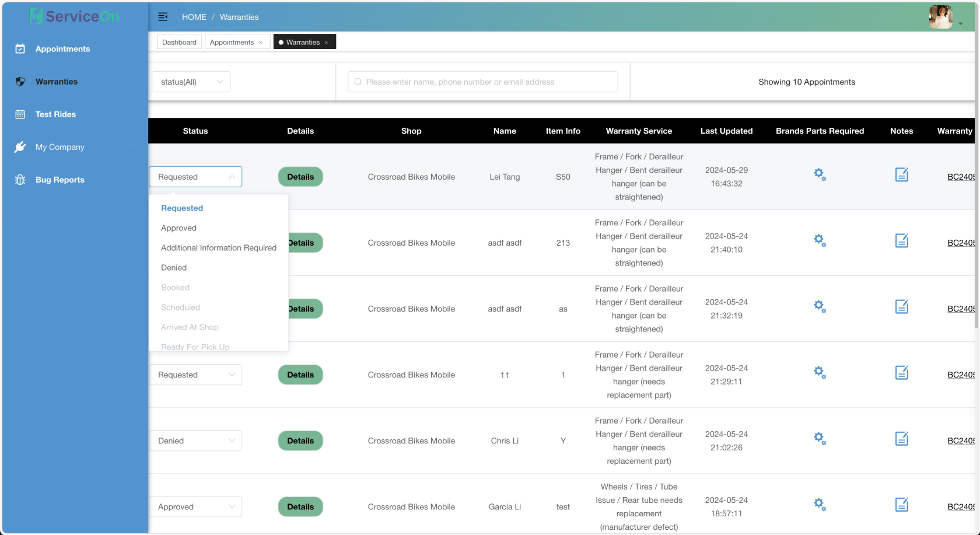This screenshot has height=535, width=980.
Task: Click Details button for Chris Li
Action: (x=300, y=441)
